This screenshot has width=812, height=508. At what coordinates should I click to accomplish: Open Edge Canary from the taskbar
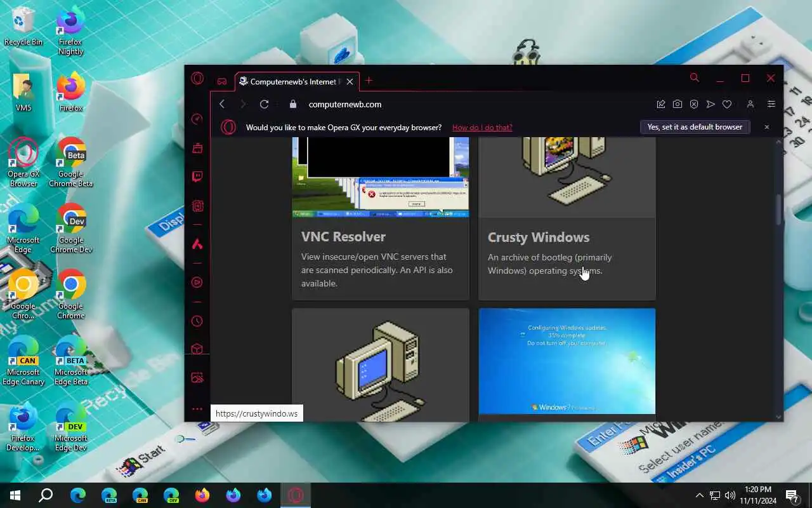coord(140,495)
